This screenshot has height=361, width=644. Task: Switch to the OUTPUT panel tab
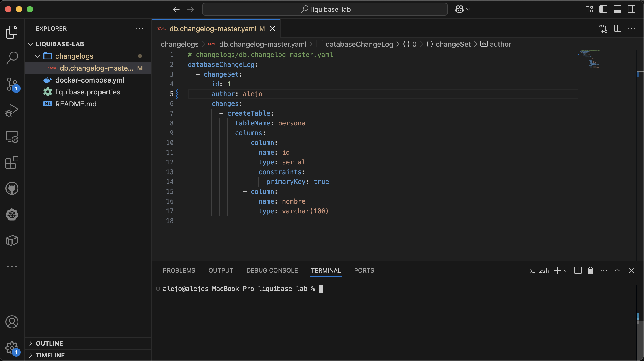(x=221, y=270)
